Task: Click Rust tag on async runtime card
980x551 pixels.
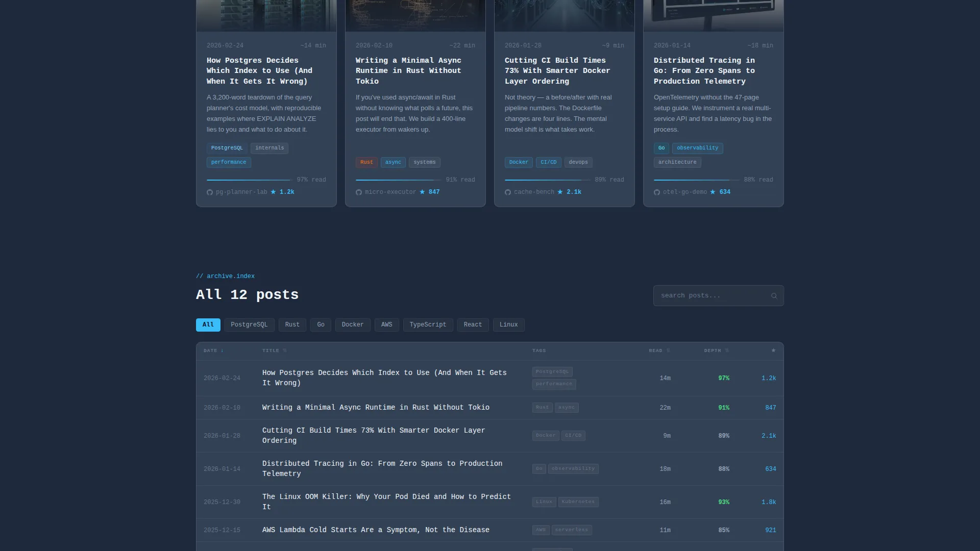Action: click(366, 163)
